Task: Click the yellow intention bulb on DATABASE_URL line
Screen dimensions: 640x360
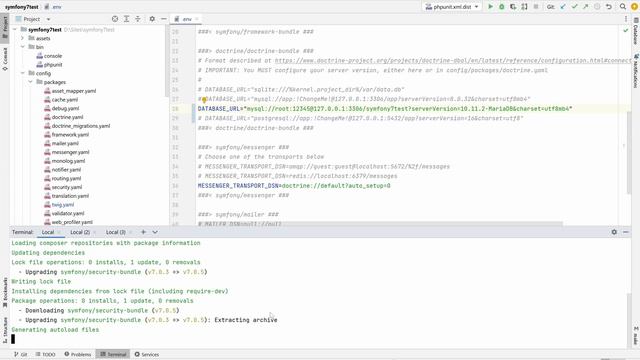Action: point(204,100)
